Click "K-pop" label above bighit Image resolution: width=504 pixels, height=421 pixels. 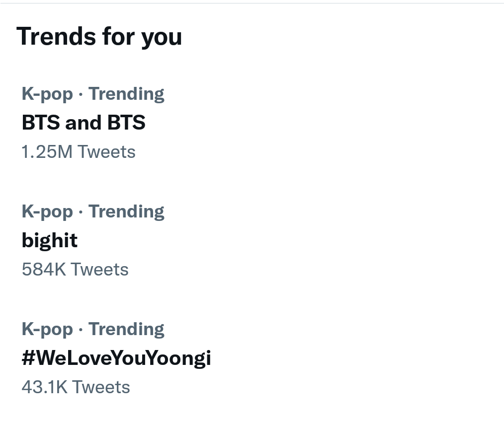coord(47,211)
